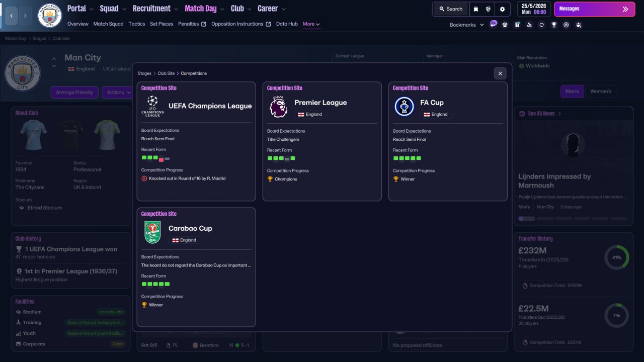644x362 pixels.
Task: Switch to the Tactics tab
Action: [x=137, y=24]
